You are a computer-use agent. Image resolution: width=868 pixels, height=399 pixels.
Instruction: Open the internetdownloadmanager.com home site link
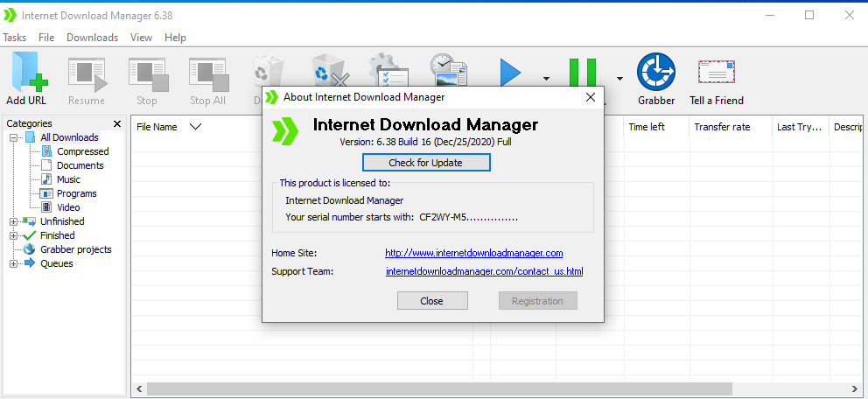pos(474,253)
